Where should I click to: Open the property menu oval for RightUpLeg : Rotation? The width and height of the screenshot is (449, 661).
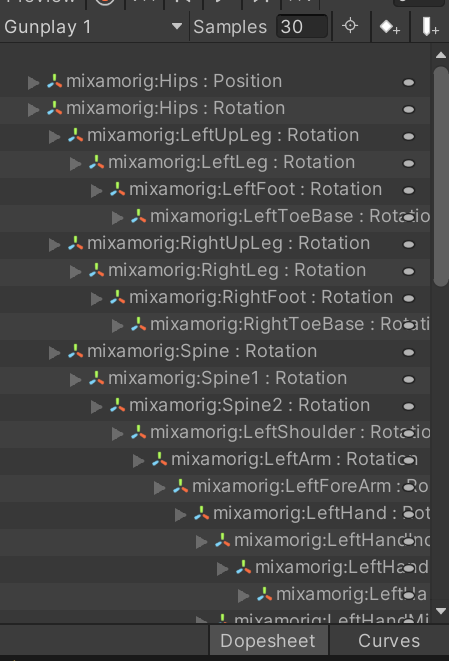(409, 244)
